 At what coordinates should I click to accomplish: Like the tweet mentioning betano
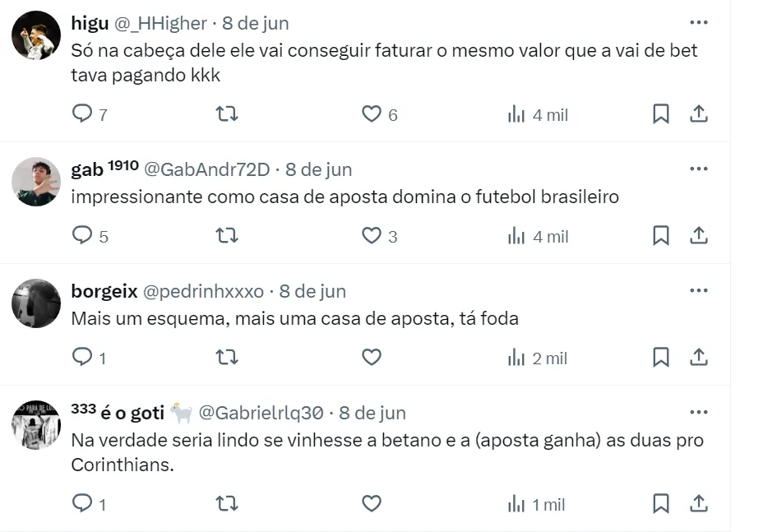pyautogui.click(x=372, y=503)
